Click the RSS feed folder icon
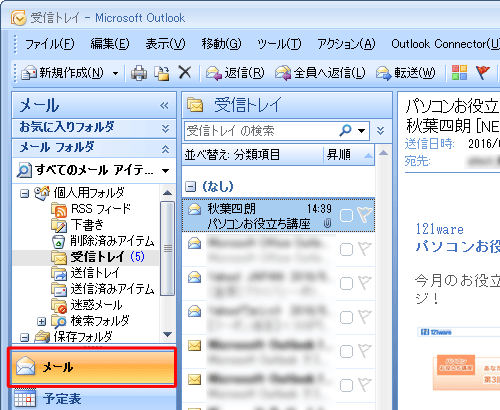Screen dimensions: 500x410 (x=59, y=210)
